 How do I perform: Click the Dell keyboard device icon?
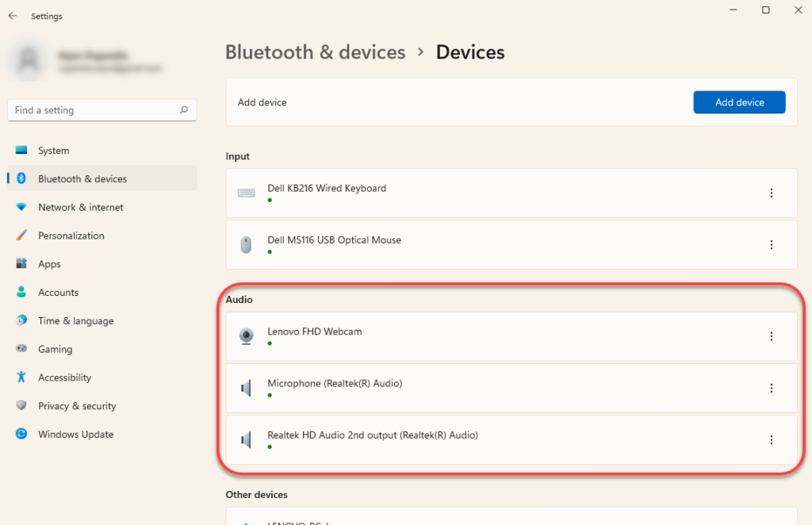coord(246,193)
